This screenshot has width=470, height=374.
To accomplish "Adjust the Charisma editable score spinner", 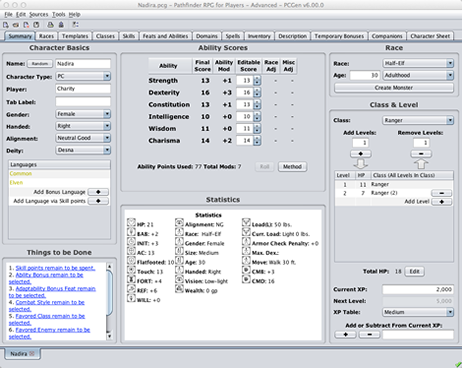I will (x=257, y=141).
